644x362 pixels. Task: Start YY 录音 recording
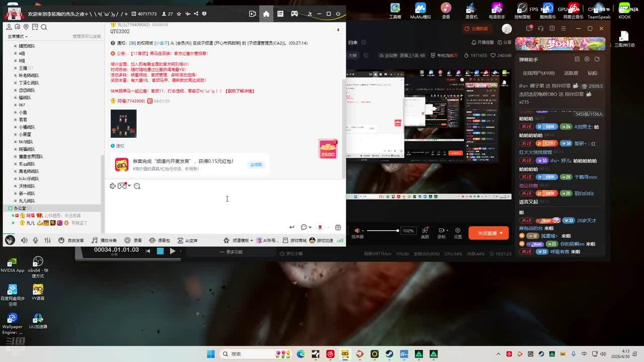pos(133,240)
